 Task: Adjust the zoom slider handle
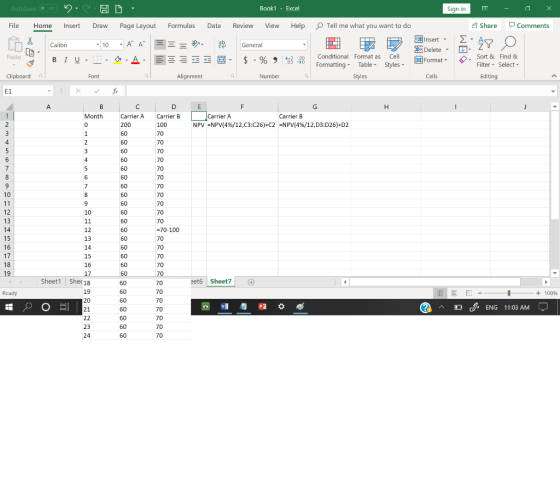tap(509, 293)
